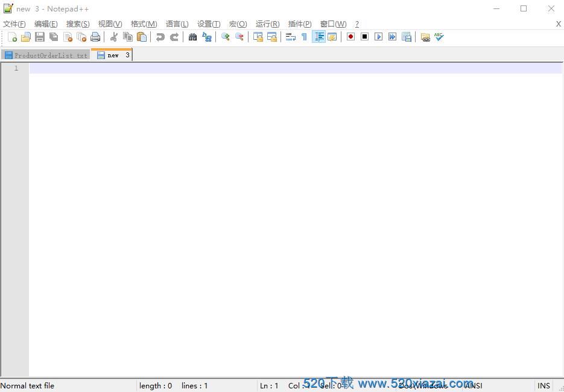Undo the last action
This screenshot has width=564, height=392.
click(x=160, y=37)
